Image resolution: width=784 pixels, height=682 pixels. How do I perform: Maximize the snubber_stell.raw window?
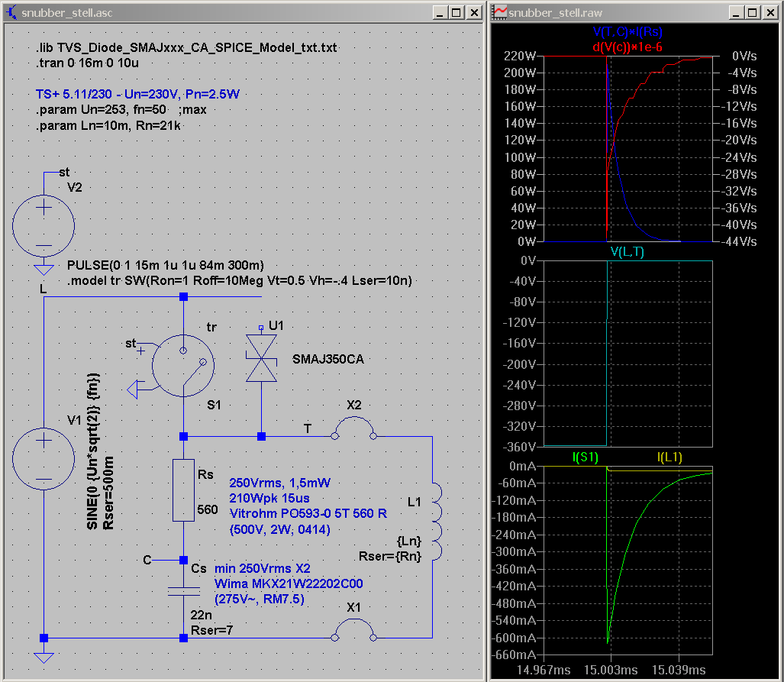pyautogui.click(x=753, y=12)
